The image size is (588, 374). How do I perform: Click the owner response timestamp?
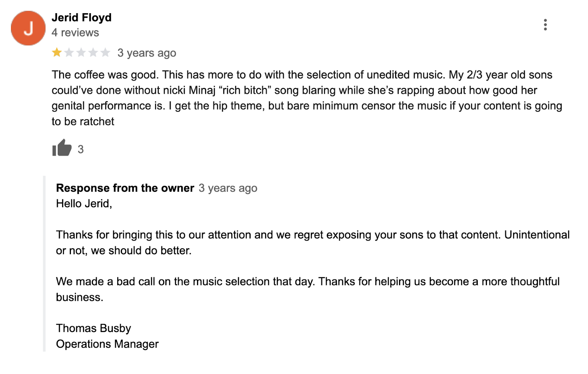coord(228,188)
